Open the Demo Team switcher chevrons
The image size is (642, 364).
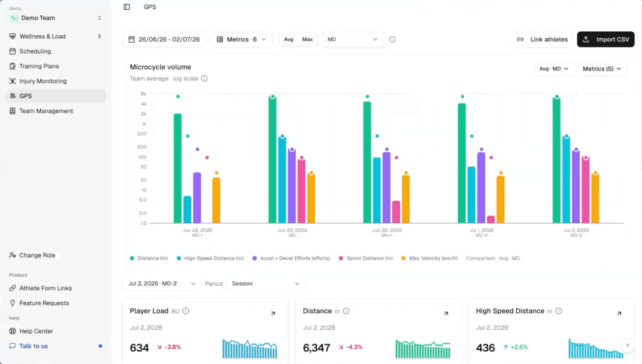99,18
